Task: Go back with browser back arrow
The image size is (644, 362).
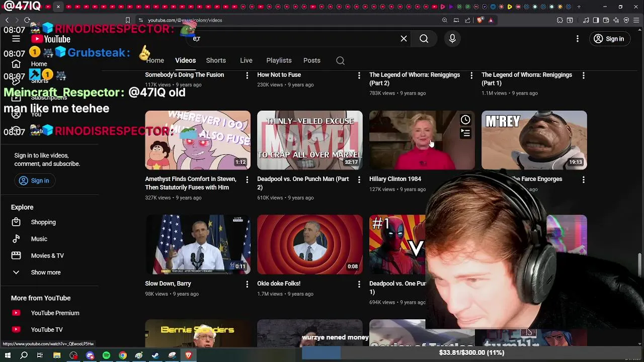Action: coord(7,20)
